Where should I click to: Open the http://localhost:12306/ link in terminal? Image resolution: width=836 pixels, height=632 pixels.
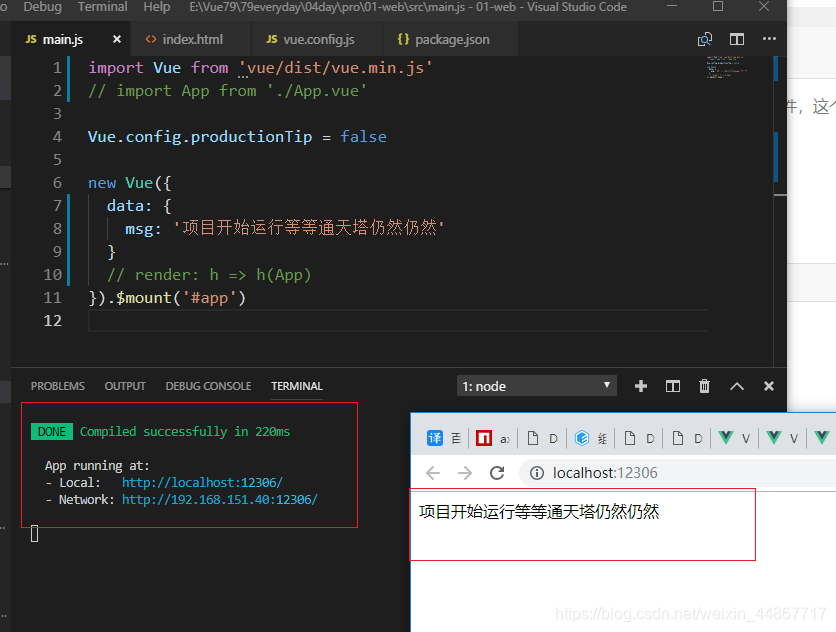click(x=202, y=483)
